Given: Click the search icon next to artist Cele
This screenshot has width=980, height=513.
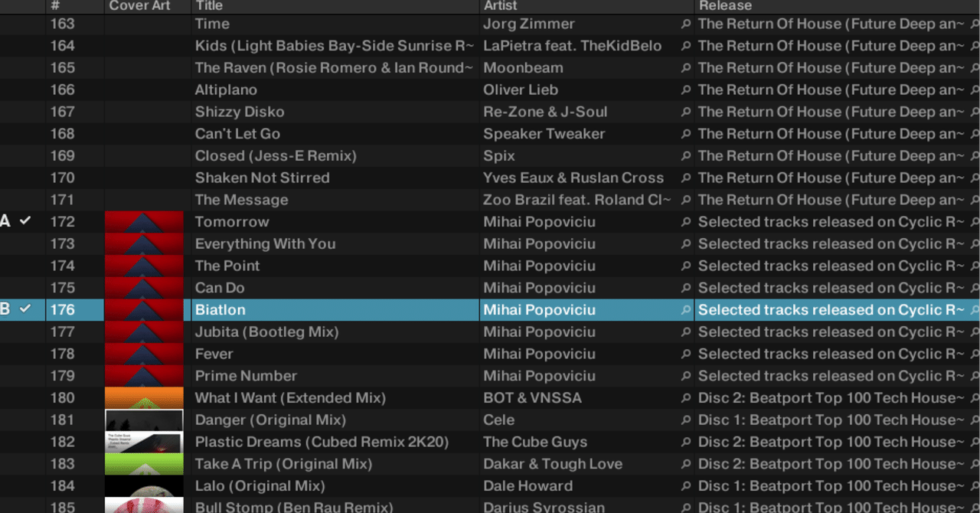Looking at the screenshot, I should (x=686, y=420).
